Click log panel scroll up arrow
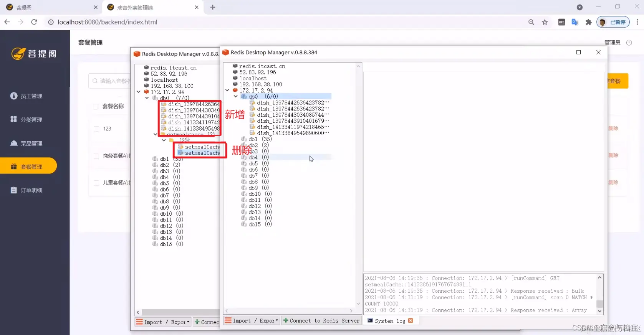This screenshot has width=644, height=335. [599, 277]
